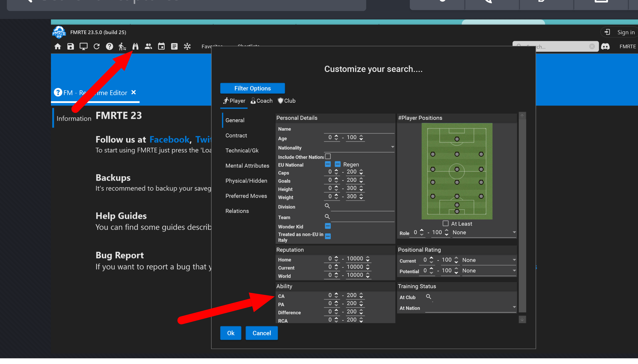
Task: Confirm search with Ok button
Action: pyautogui.click(x=230, y=333)
